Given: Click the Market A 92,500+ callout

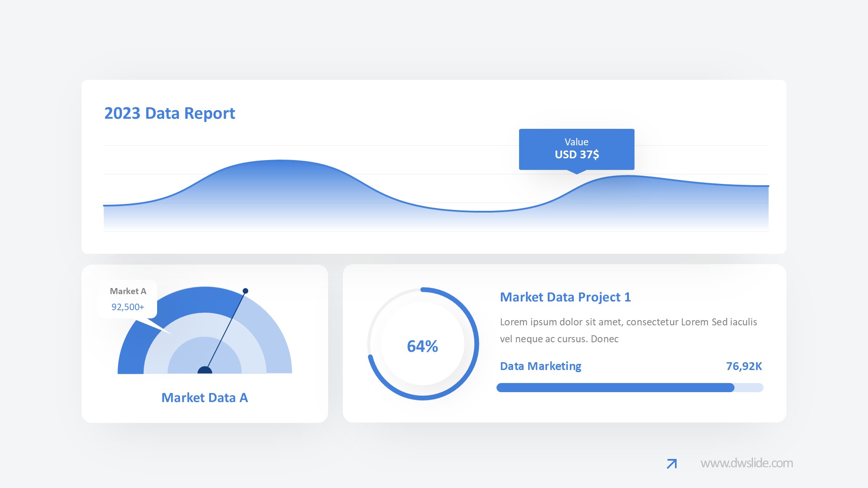Looking at the screenshot, I should [x=128, y=299].
